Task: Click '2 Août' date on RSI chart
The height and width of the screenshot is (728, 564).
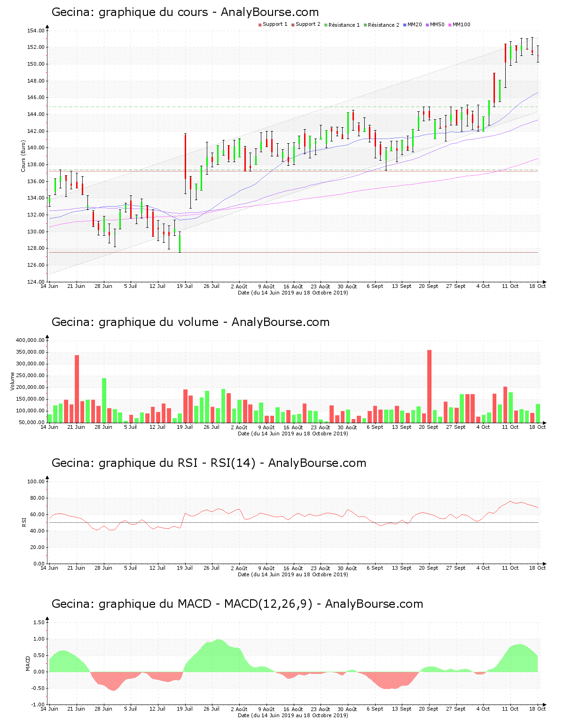Action: tap(239, 568)
